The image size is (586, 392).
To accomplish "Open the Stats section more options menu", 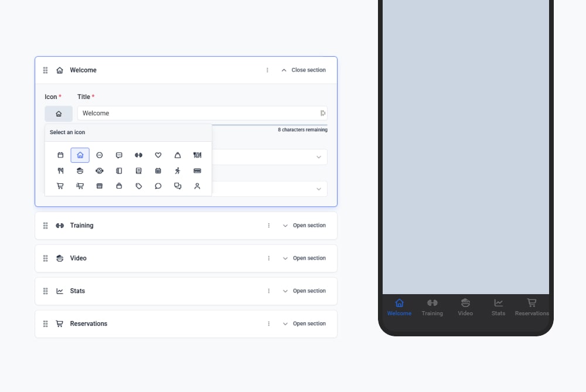I will tap(269, 291).
